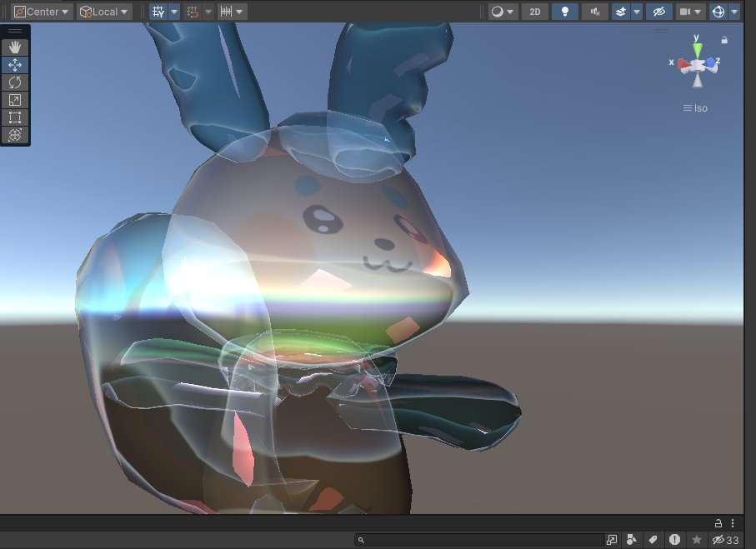Expand the Gizmos options arrow
Image resolution: width=756 pixels, height=549 pixels.
pyautogui.click(x=733, y=12)
